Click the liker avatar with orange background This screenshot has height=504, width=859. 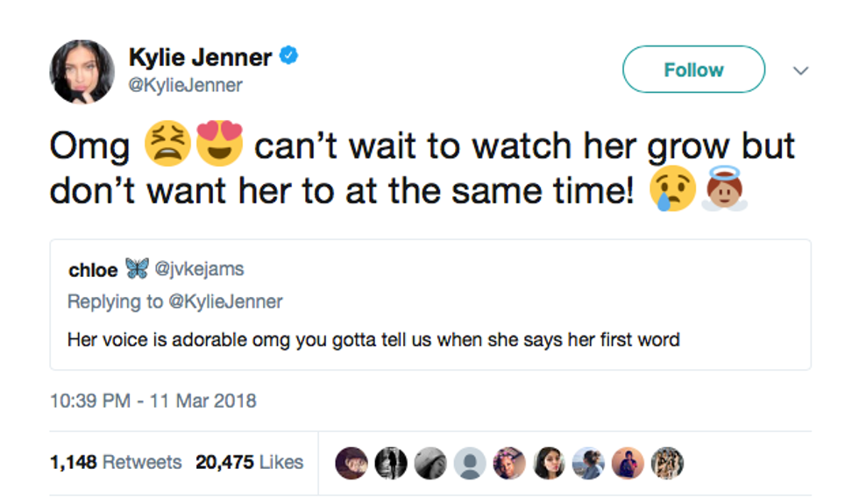pyautogui.click(x=628, y=463)
